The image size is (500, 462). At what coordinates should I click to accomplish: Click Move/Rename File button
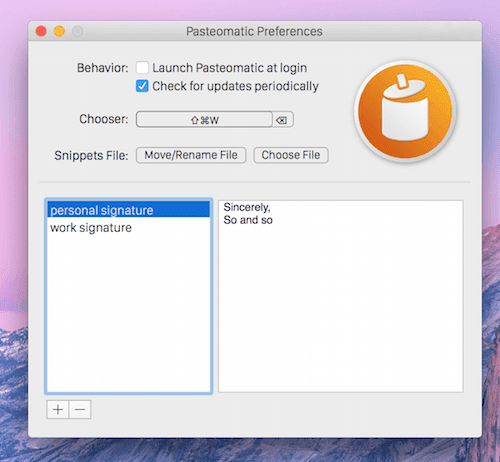coord(191,155)
